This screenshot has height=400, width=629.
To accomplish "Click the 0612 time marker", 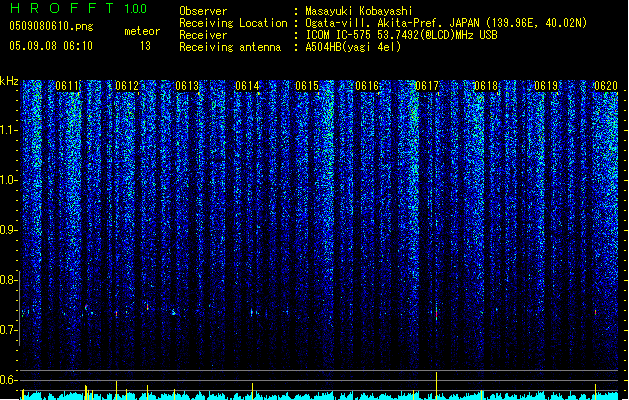I will click(127, 86).
